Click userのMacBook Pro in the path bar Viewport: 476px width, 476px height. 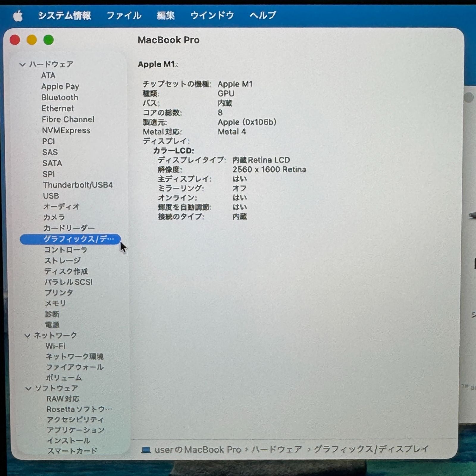198,450
